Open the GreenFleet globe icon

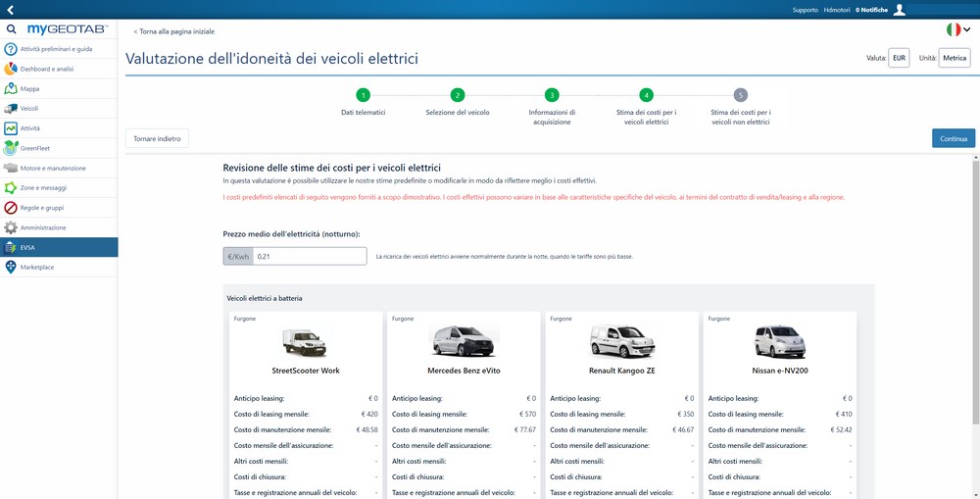coord(11,148)
